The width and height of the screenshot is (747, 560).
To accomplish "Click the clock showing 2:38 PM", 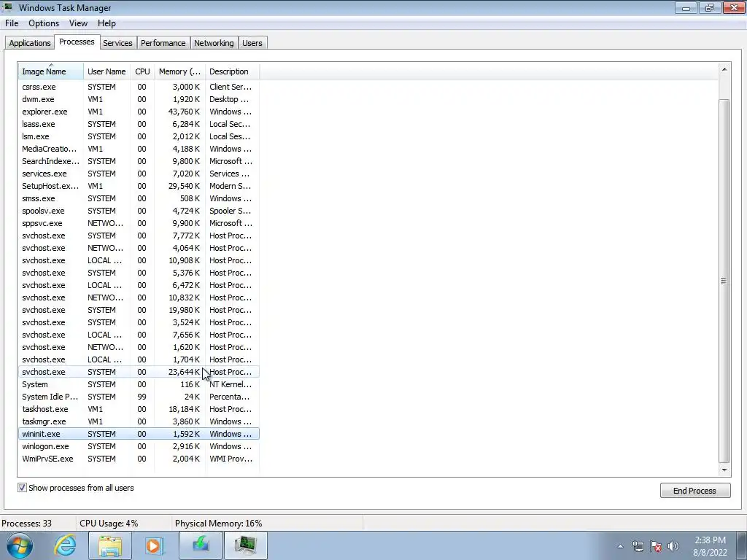I will [x=711, y=540].
